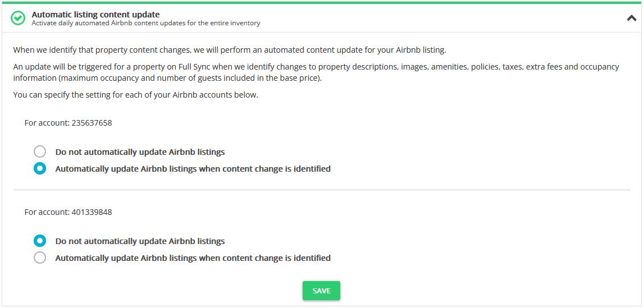Click the "For account: 235637658" text

click(x=68, y=123)
